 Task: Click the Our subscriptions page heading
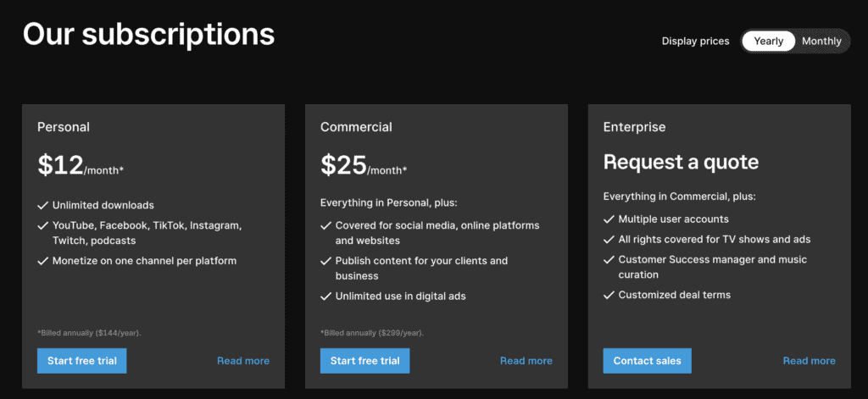[148, 34]
